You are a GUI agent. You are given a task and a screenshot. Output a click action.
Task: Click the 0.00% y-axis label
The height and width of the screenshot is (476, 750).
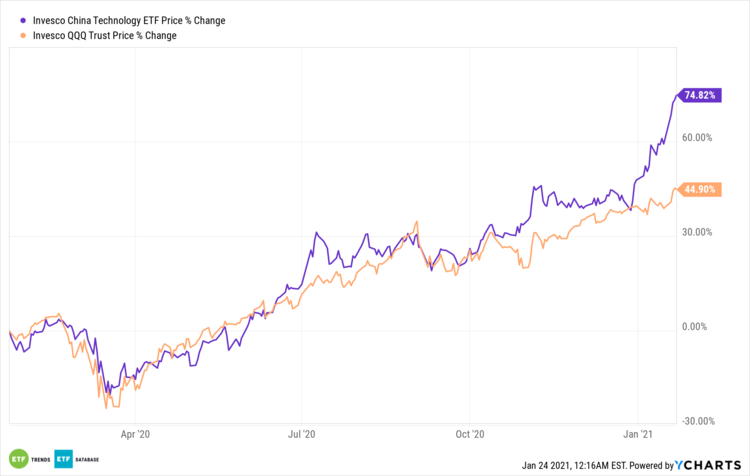[x=699, y=326]
